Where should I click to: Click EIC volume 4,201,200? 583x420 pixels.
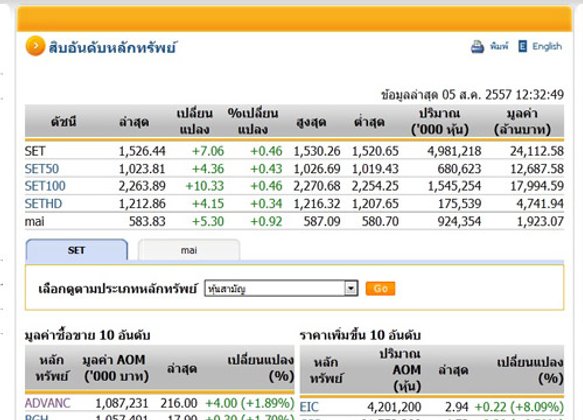tap(394, 407)
